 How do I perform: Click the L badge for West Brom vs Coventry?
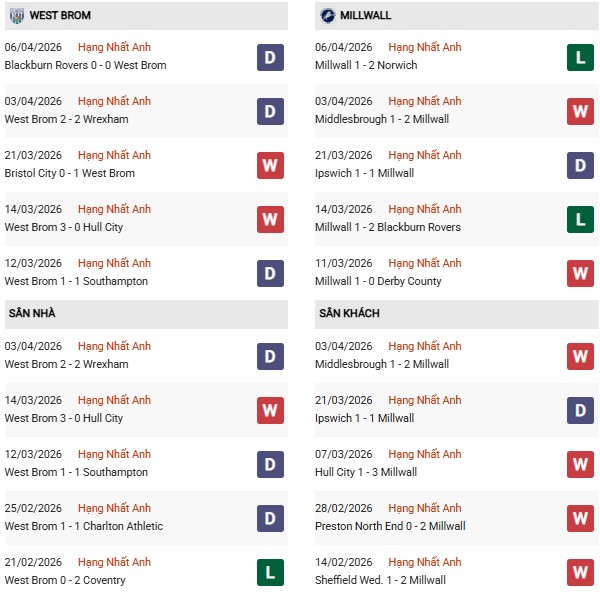[270, 572]
